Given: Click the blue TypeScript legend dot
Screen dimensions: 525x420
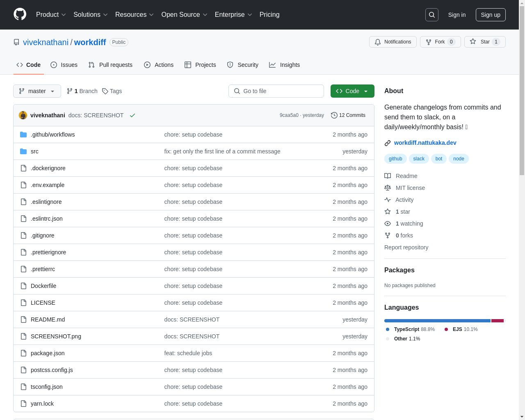Looking at the screenshot, I should click(x=388, y=329).
